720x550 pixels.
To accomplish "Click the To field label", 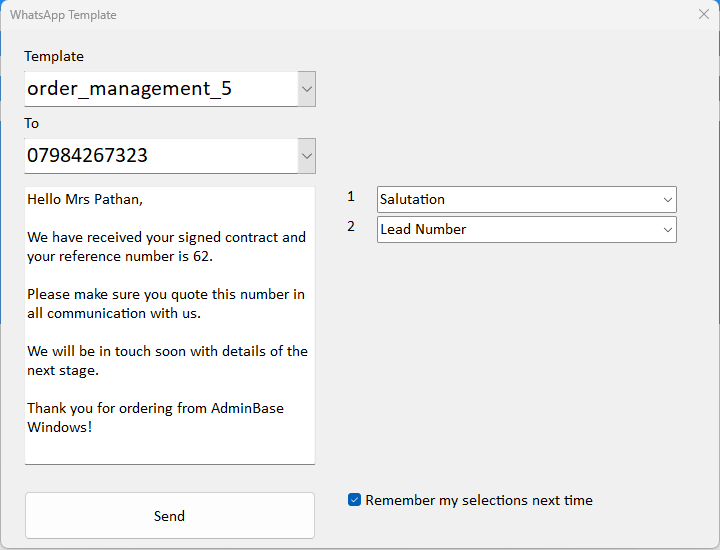I will pos(32,123).
